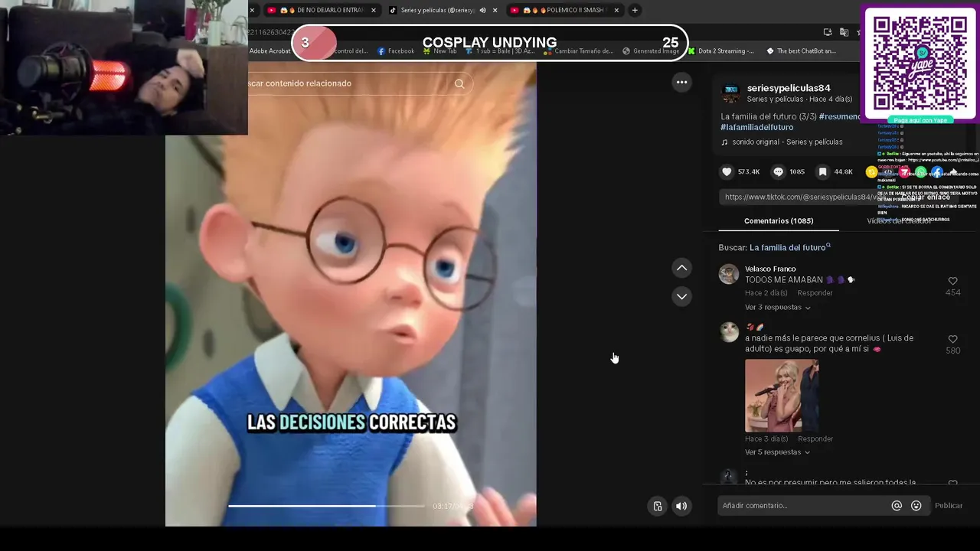Open the #lafamiliadelfuturo hashtag link

coord(756,127)
